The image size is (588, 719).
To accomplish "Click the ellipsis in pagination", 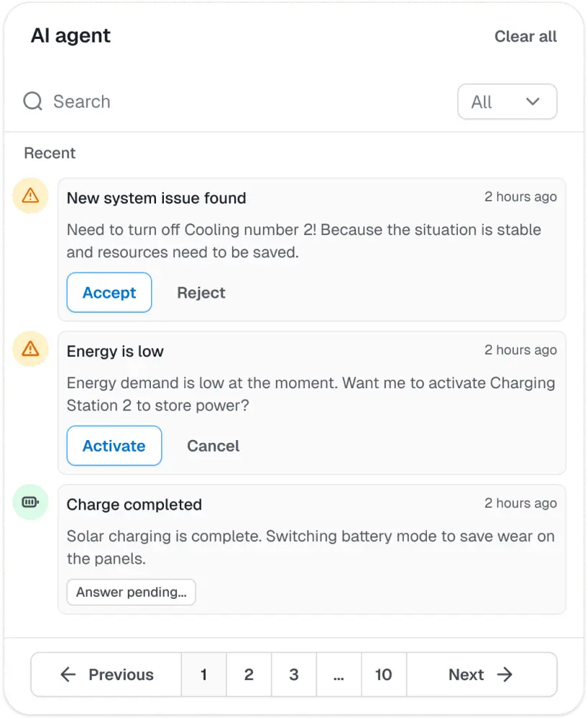I will tap(339, 674).
